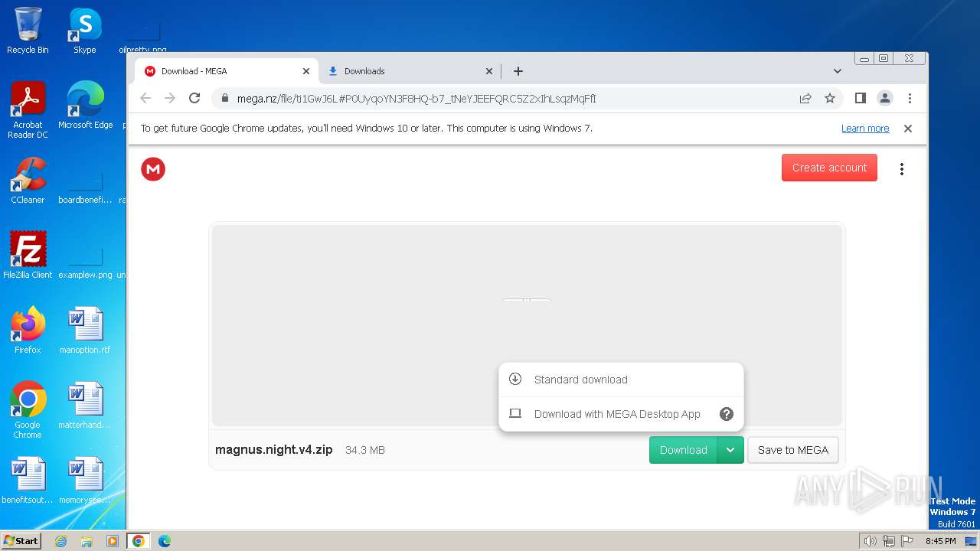The height and width of the screenshot is (551, 980).
Task: Open Windows Explorer from taskbar
Action: tap(87, 541)
